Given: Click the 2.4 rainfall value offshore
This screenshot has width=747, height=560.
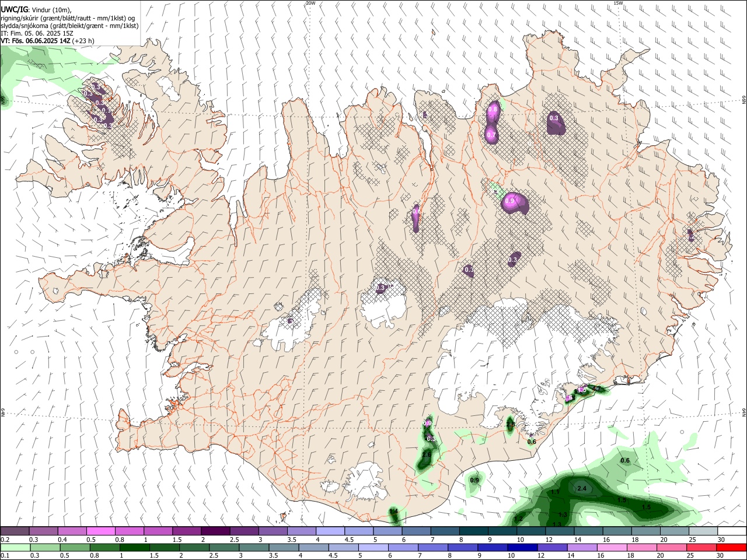Looking at the screenshot, I should (x=581, y=489).
